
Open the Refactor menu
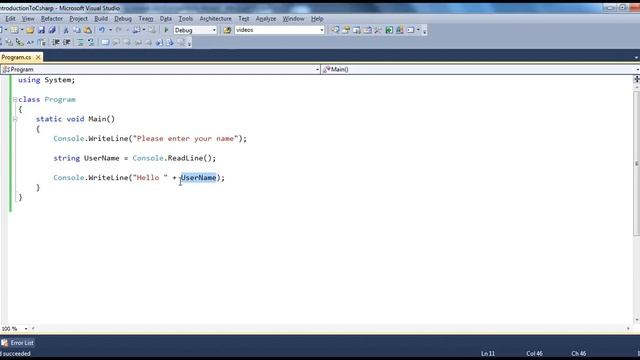[x=52, y=19]
